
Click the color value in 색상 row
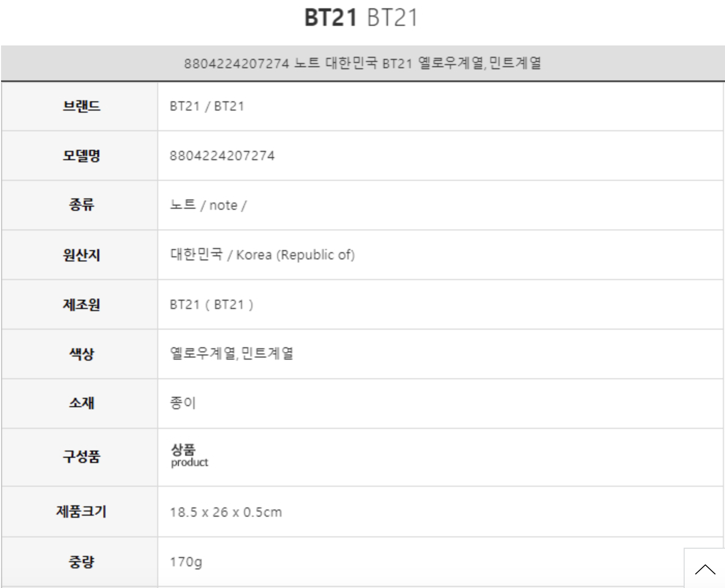coord(232,354)
